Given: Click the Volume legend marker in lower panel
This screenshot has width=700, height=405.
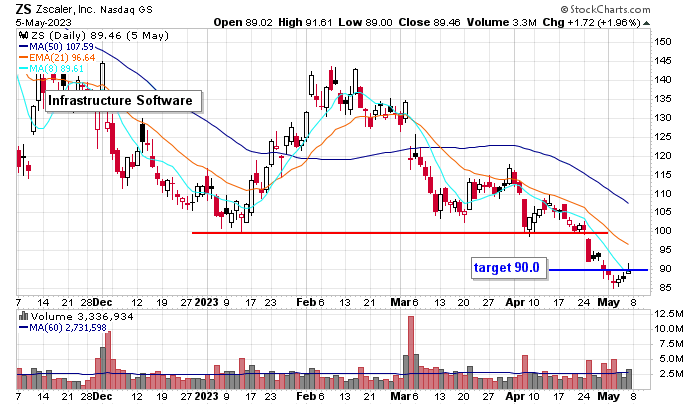Looking at the screenshot, I should pyautogui.click(x=24, y=317).
